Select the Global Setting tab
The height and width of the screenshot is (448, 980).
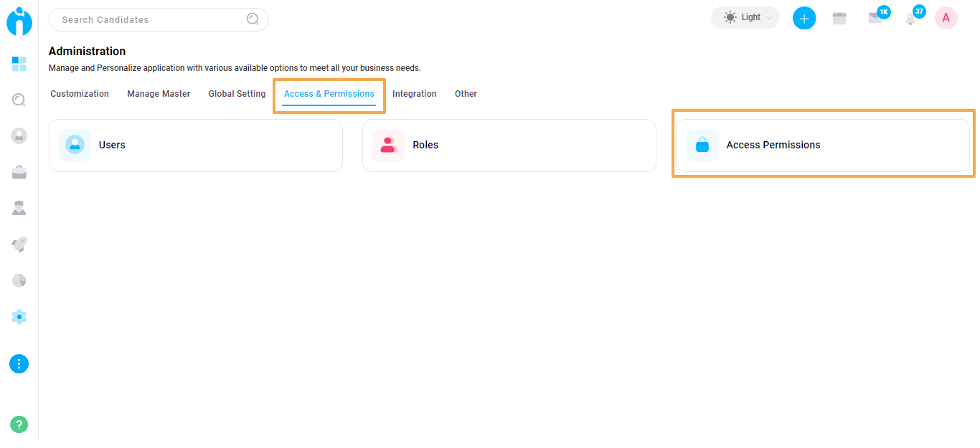click(x=237, y=94)
